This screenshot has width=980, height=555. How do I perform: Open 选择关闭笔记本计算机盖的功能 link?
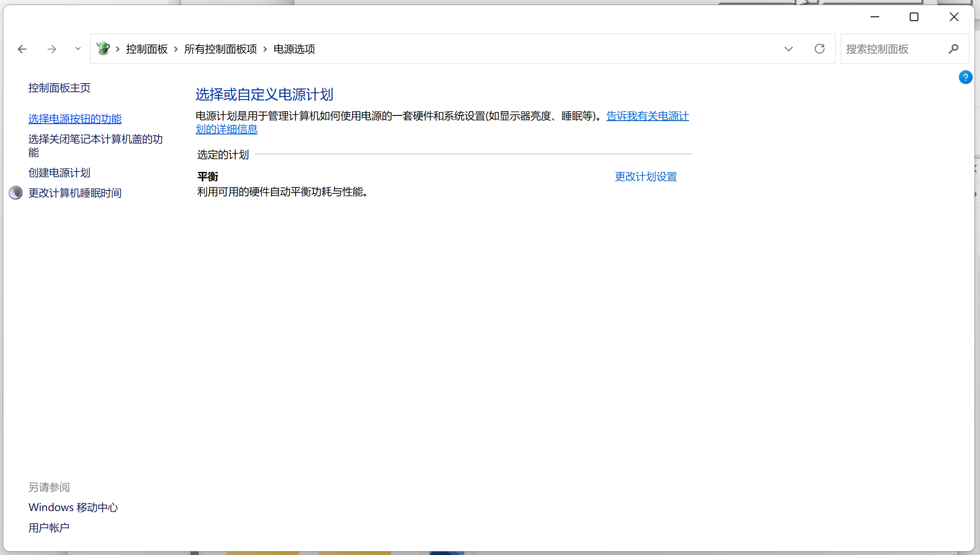point(95,139)
